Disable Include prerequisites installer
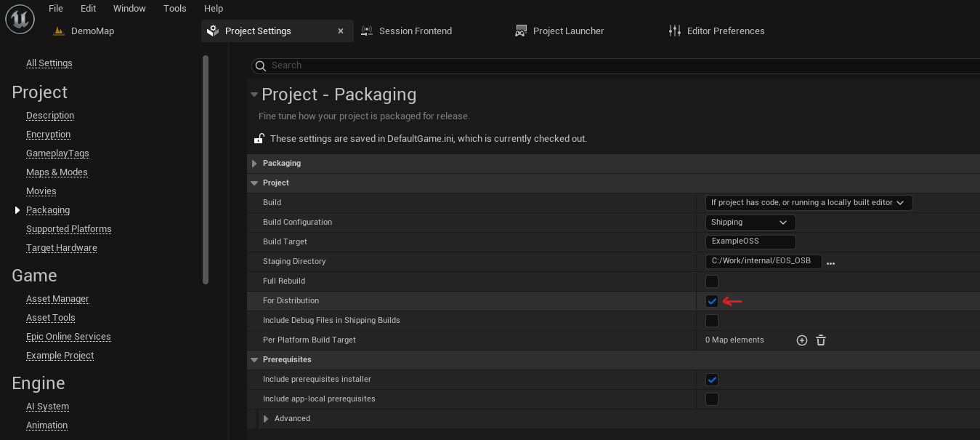This screenshot has height=440, width=980. 711,379
